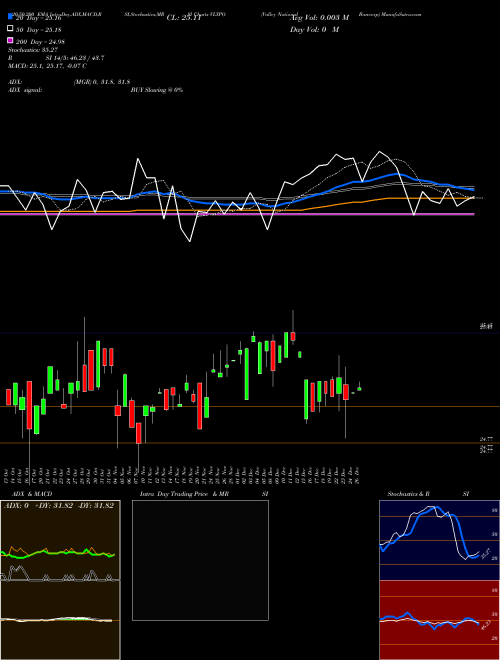Click the 'MACD: 25.1, 25.17, -0.07 C' readout
Screen dimensions: 500x660
[47, 66]
